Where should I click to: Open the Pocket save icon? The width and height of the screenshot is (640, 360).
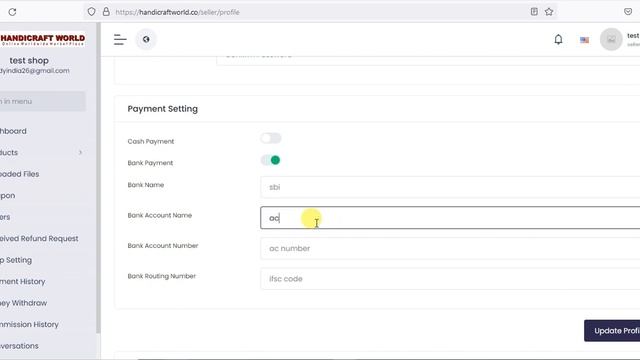coord(628,11)
